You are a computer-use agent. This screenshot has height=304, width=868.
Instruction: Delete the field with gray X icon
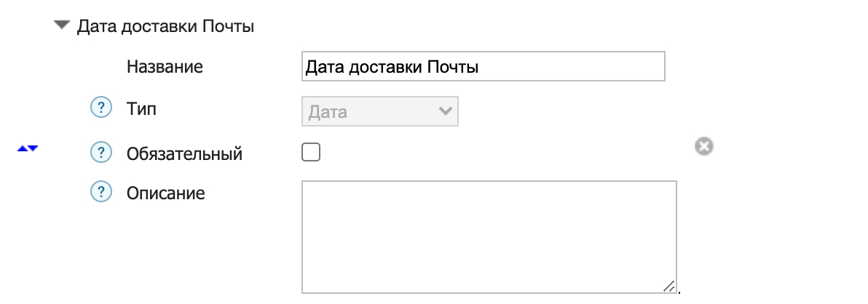(x=703, y=147)
